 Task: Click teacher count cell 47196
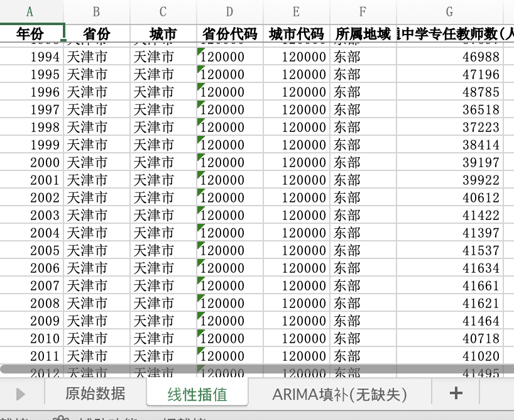450,74
